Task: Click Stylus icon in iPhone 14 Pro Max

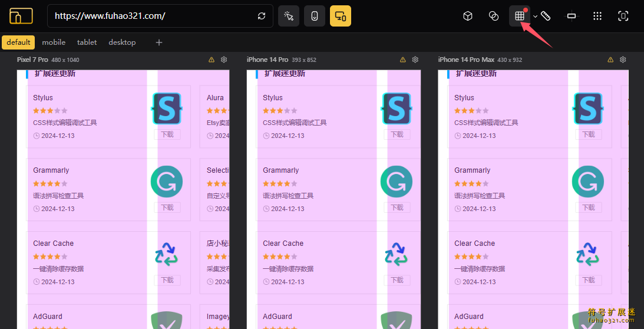Action: (588, 108)
